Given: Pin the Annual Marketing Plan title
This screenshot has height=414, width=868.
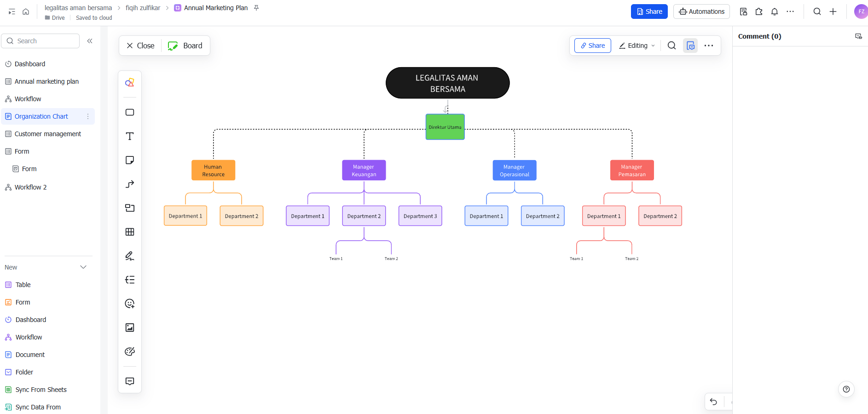Looking at the screenshot, I should pos(256,8).
